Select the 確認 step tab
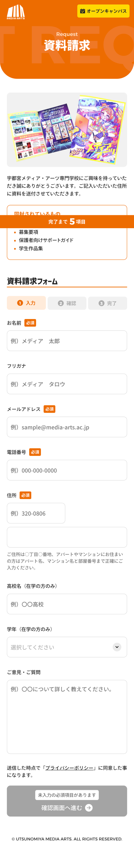Image resolution: width=134 pixels, height=868 pixels. 67,303
